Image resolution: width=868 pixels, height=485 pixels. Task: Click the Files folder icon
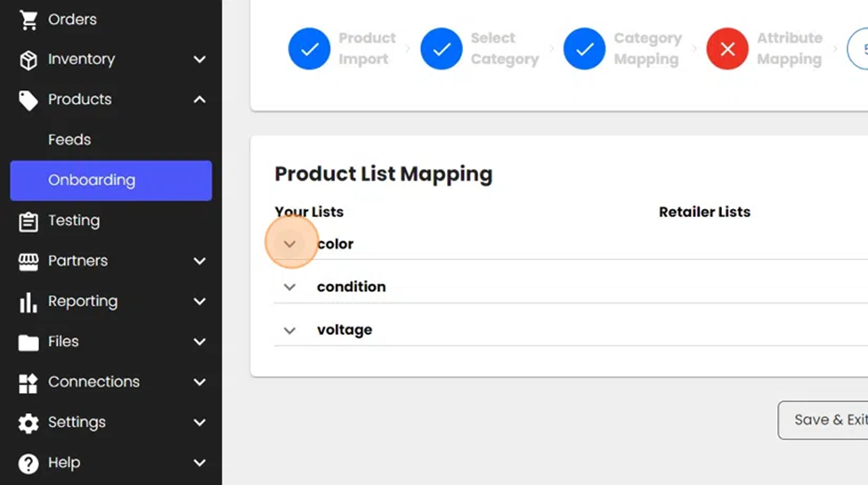point(28,342)
